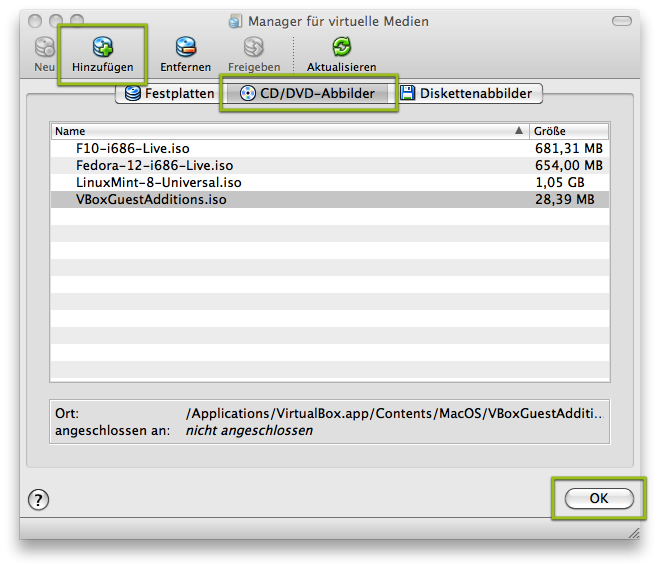
Task: Click the Ort path text
Action: click(394, 414)
